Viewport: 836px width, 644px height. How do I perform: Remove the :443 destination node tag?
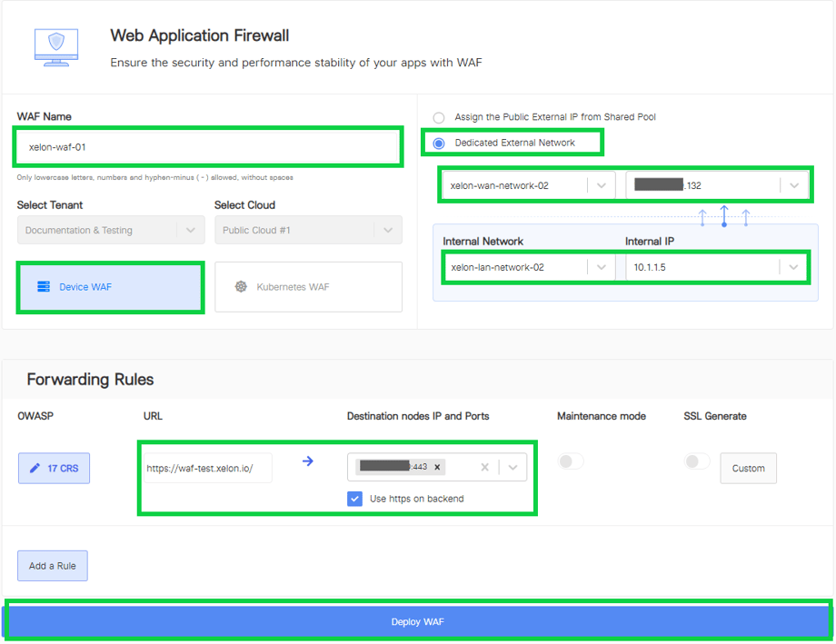click(x=437, y=467)
